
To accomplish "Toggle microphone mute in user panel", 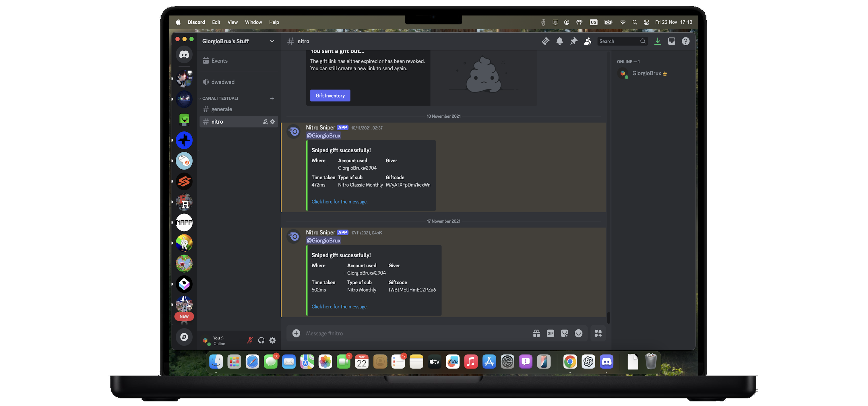I will 250,340.
